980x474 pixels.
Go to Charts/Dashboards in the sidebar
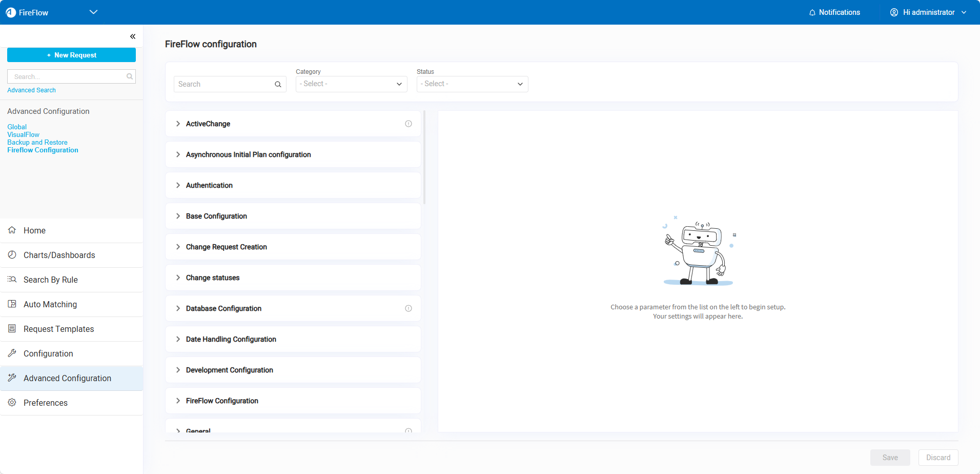tap(59, 255)
